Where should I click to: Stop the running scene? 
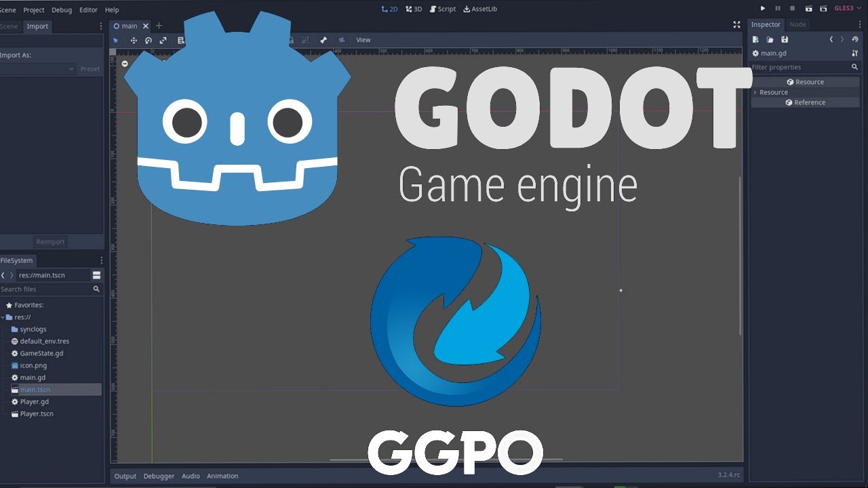[x=792, y=9]
